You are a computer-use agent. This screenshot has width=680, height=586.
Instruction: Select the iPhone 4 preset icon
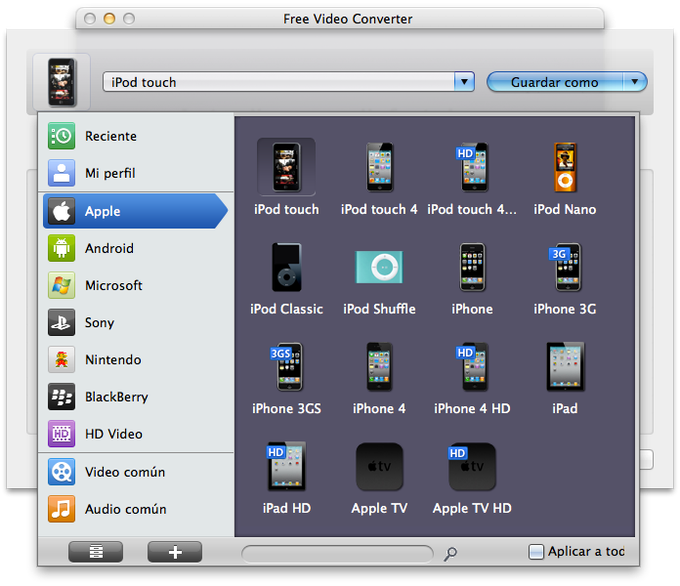tap(379, 367)
